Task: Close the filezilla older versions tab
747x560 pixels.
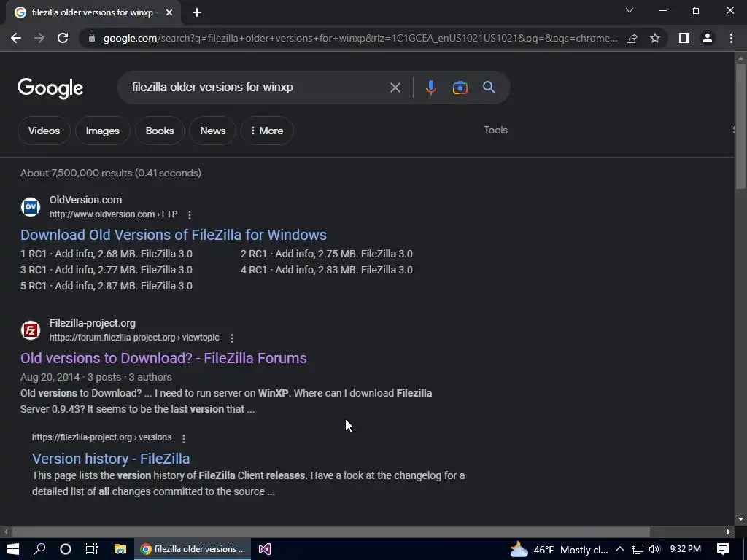Action: click(x=169, y=12)
